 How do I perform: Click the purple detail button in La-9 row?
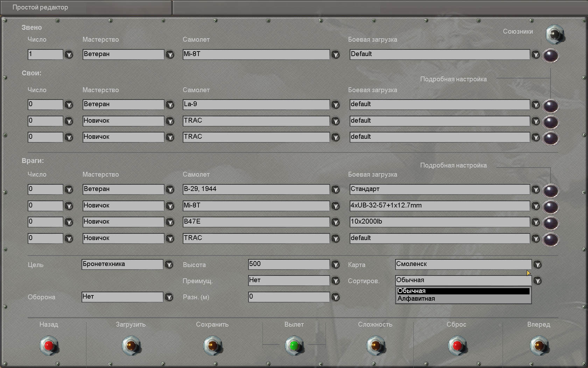pos(551,105)
